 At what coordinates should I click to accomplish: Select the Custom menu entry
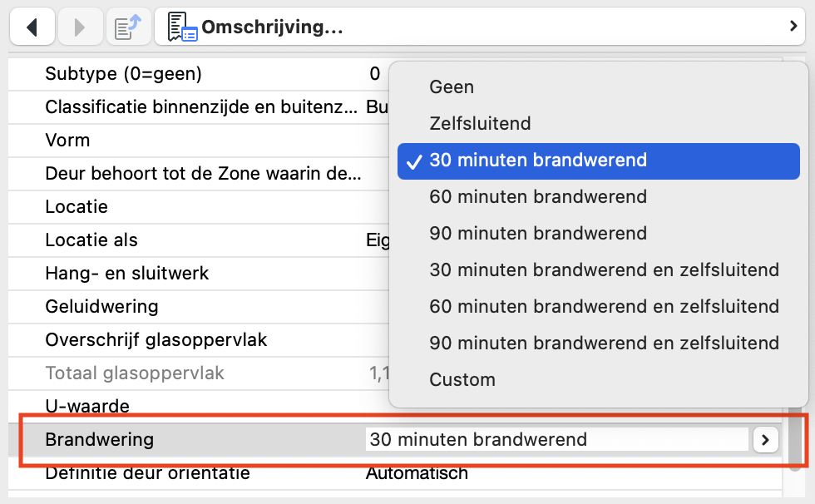[462, 379]
